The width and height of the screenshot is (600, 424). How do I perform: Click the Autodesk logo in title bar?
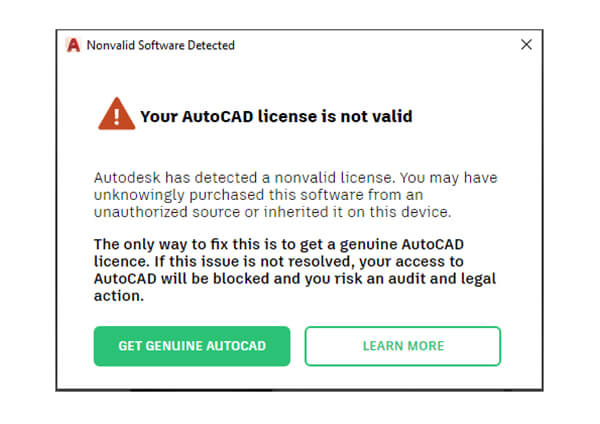[73, 45]
